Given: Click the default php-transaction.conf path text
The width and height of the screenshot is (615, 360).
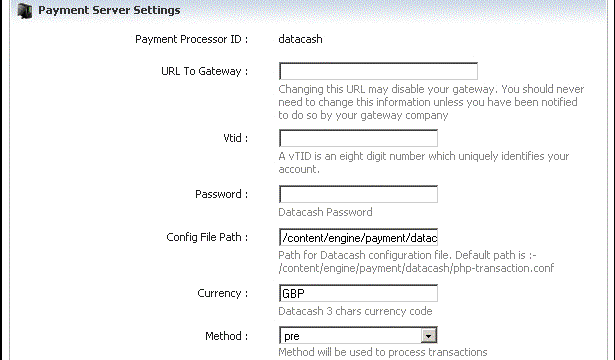Looking at the screenshot, I should point(416,268).
